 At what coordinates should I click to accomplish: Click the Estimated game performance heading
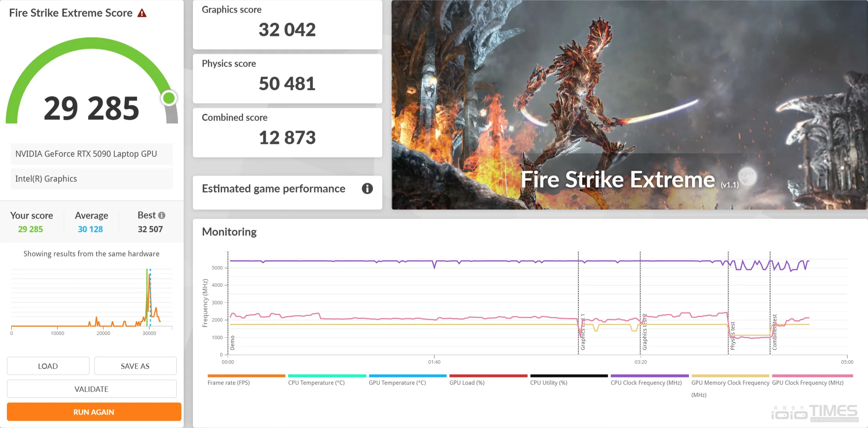click(273, 189)
